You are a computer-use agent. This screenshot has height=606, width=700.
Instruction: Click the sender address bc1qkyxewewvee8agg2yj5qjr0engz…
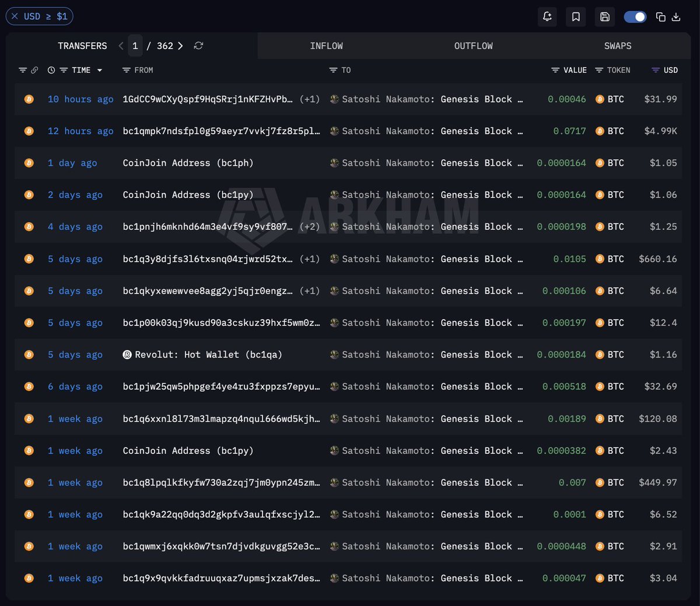click(x=208, y=291)
